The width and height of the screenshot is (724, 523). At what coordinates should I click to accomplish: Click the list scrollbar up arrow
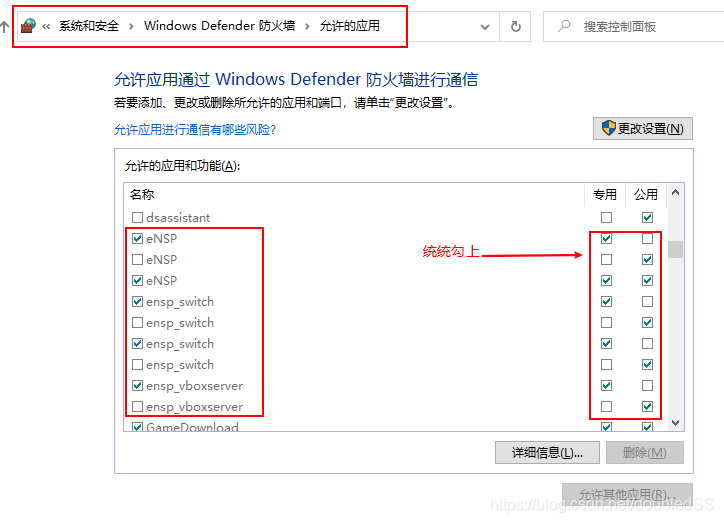click(x=676, y=192)
